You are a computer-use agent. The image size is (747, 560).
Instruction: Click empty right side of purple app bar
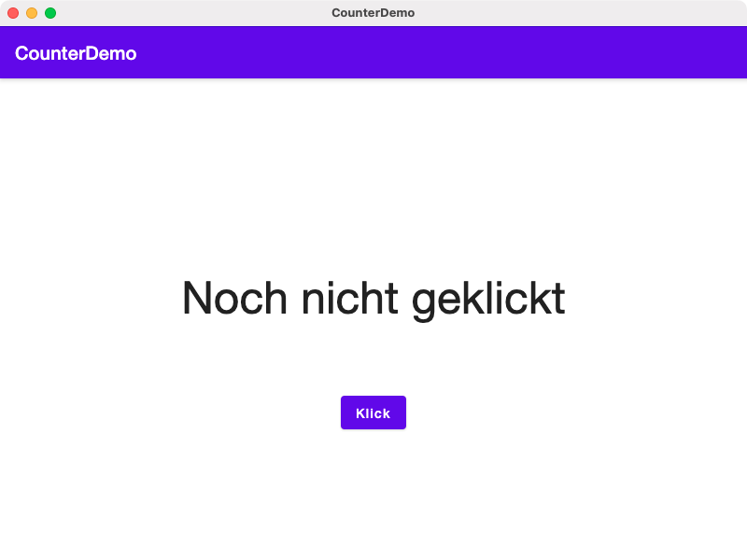560,53
